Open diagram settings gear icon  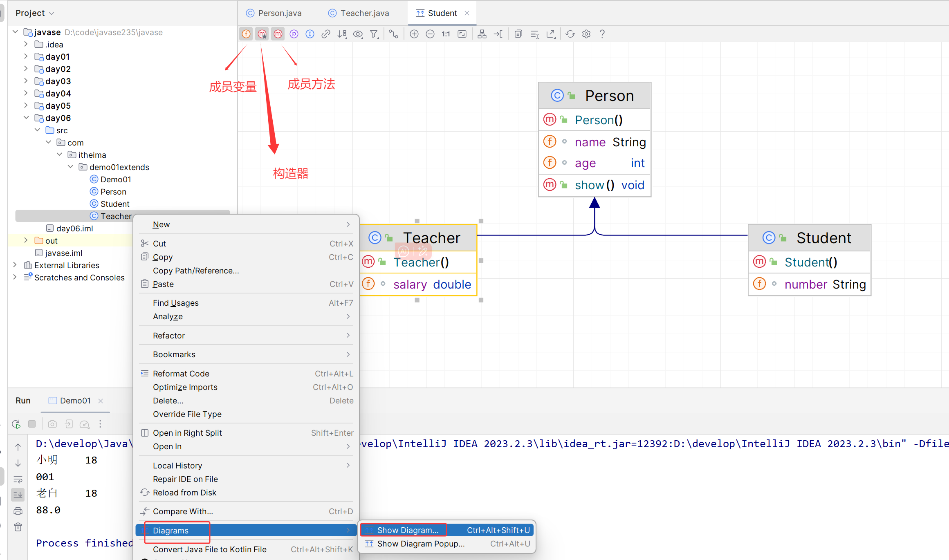coord(586,34)
